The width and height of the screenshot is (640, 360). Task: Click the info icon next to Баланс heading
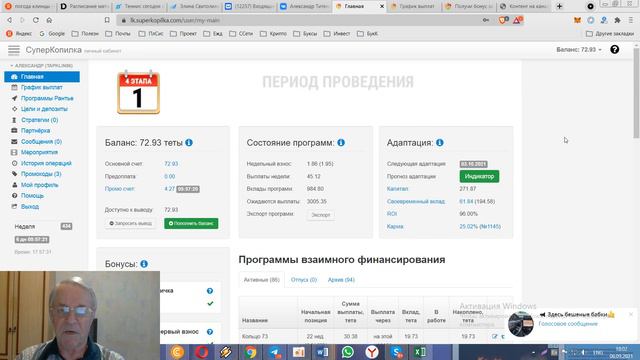(x=189, y=142)
